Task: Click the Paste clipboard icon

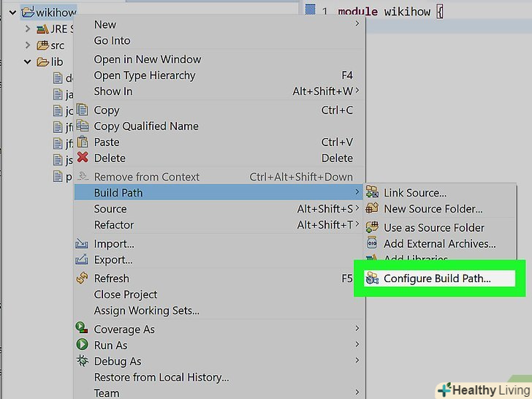Action: coord(82,142)
